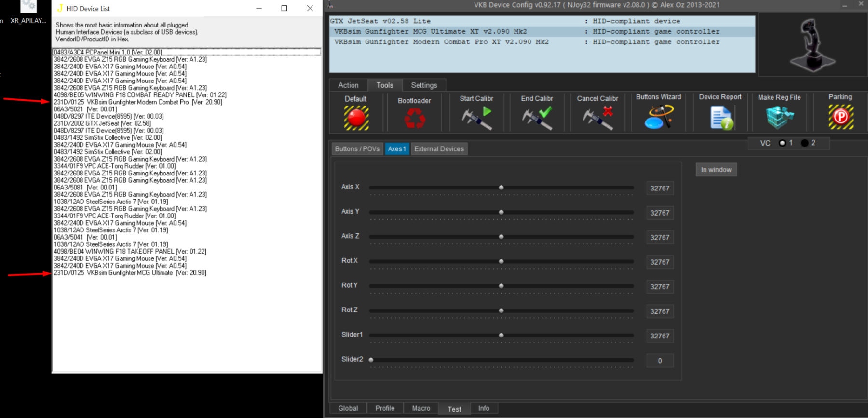The image size is (868, 418).
Task: Click the Make Reg File cube icon
Action: pos(779,117)
